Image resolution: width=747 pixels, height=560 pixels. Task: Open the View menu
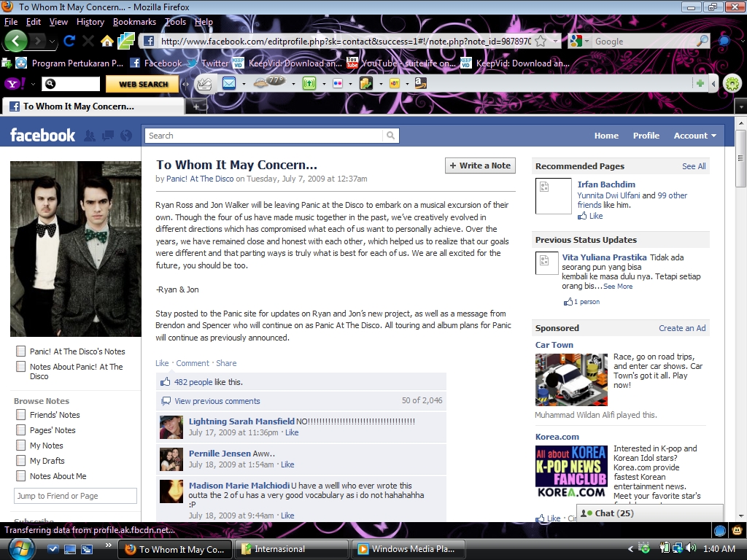tap(58, 22)
